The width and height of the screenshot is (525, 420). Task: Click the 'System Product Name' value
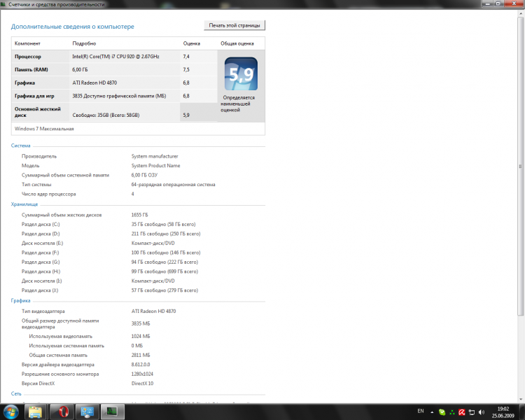click(x=155, y=166)
